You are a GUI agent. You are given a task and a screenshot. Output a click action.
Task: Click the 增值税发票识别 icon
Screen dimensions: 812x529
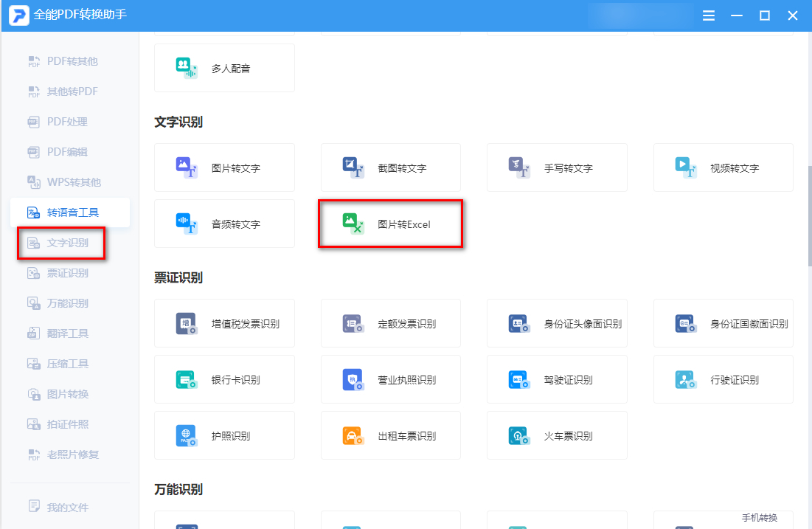click(187, 323)
